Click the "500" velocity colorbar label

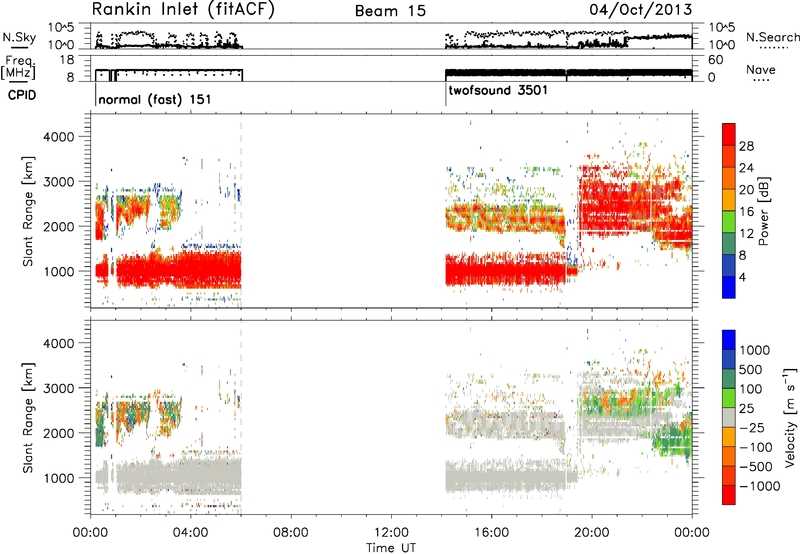[751, 370]
